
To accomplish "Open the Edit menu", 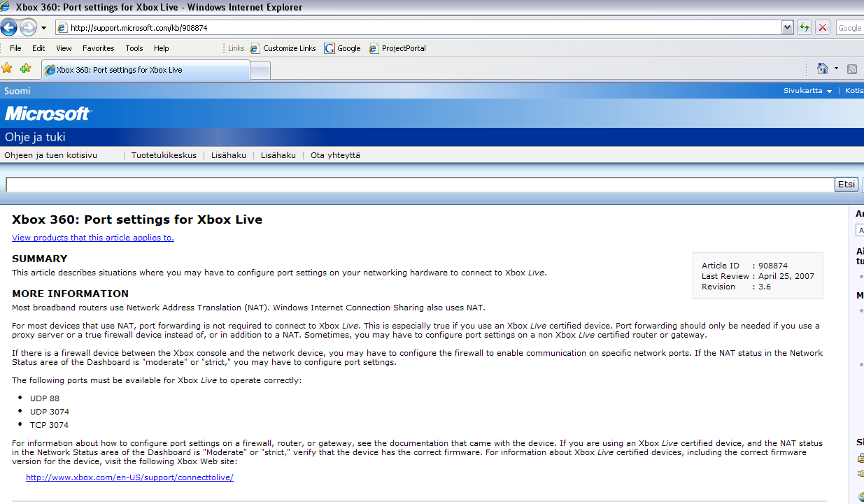I will click(38, 48).
